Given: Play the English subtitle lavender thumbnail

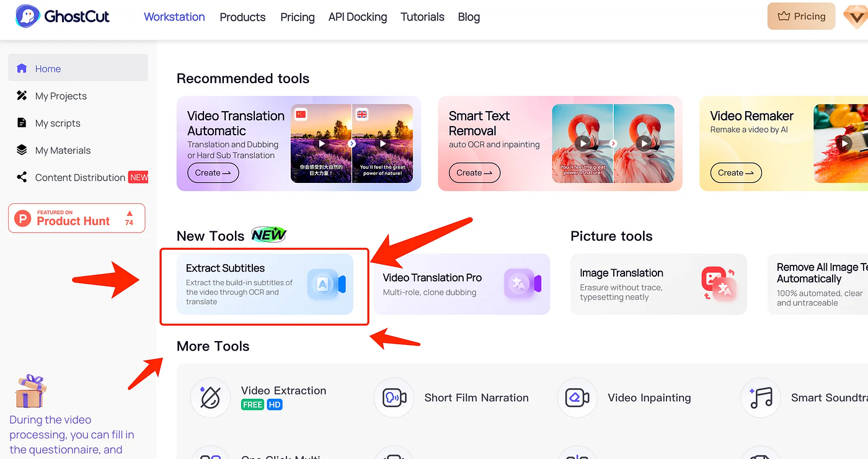Looking at the screenshot, I should (383, 143).
